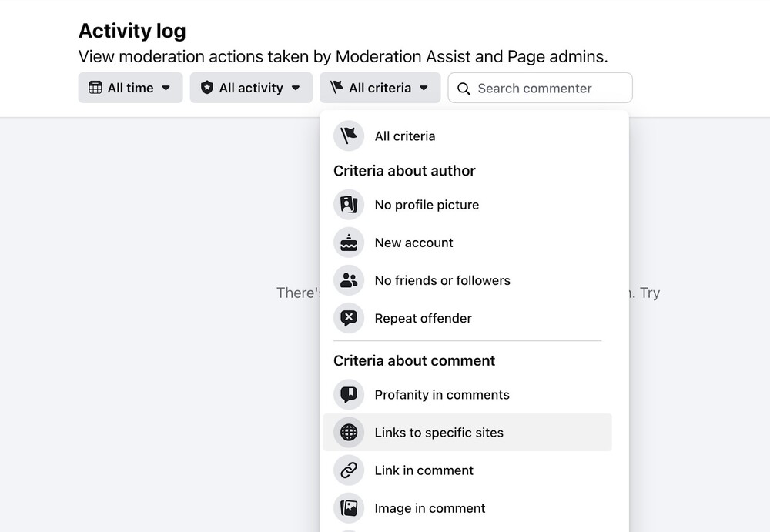Filter by New account
The image size is (770, 532).
[x=467, y=243]
